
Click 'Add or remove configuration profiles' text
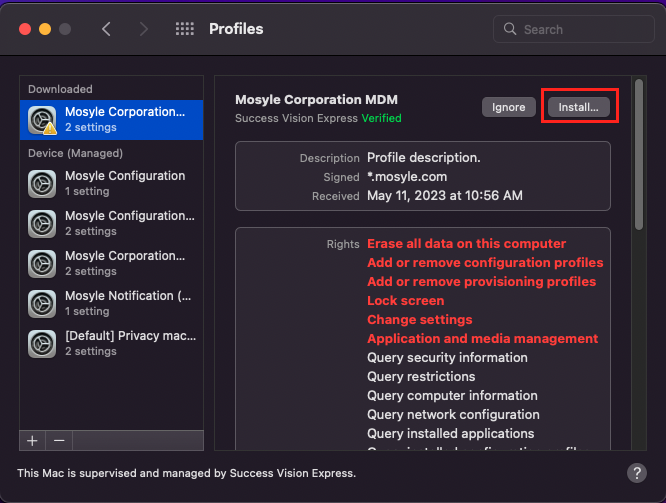tap(485, 263)
